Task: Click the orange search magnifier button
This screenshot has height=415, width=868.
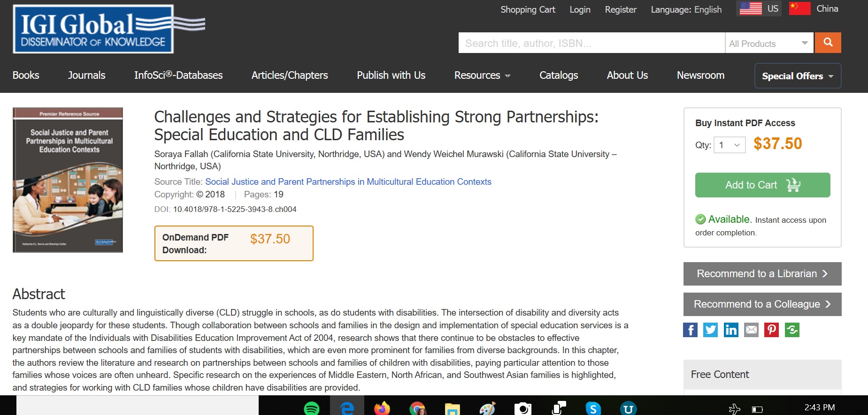Action: click(x=828, y=43)
